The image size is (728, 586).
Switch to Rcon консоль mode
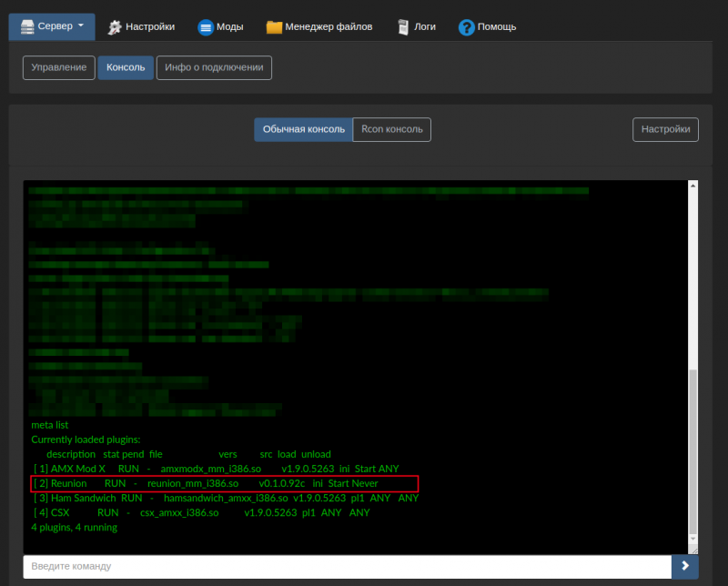click(x=392, y=129)
